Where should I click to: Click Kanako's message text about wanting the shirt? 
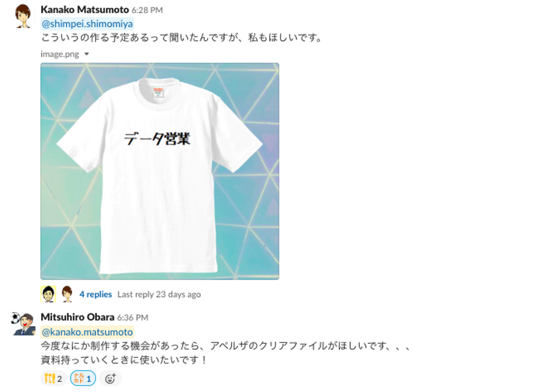pos(182,37)
